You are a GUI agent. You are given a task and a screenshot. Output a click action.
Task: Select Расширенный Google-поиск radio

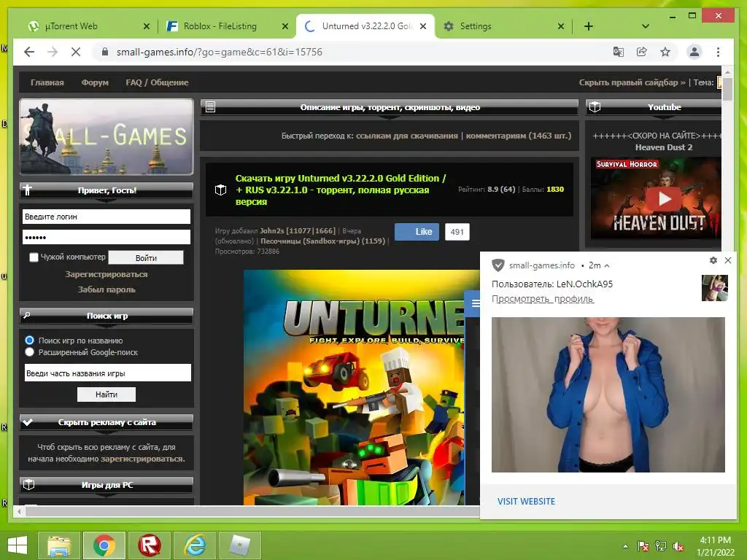click(x=29, y=352)
